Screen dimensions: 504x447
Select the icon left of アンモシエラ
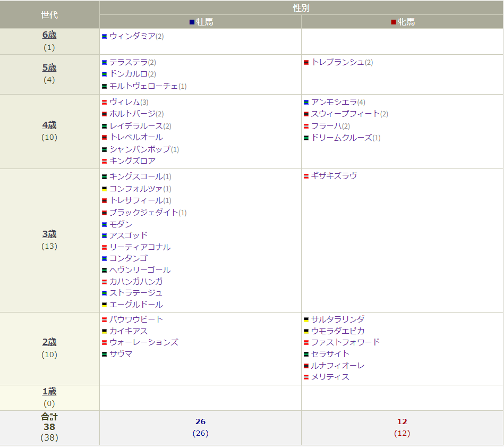coord(306,103)
